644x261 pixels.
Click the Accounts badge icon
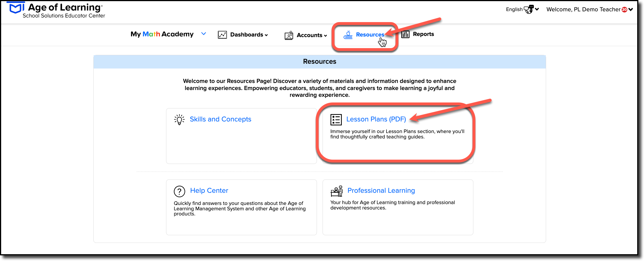289,35
